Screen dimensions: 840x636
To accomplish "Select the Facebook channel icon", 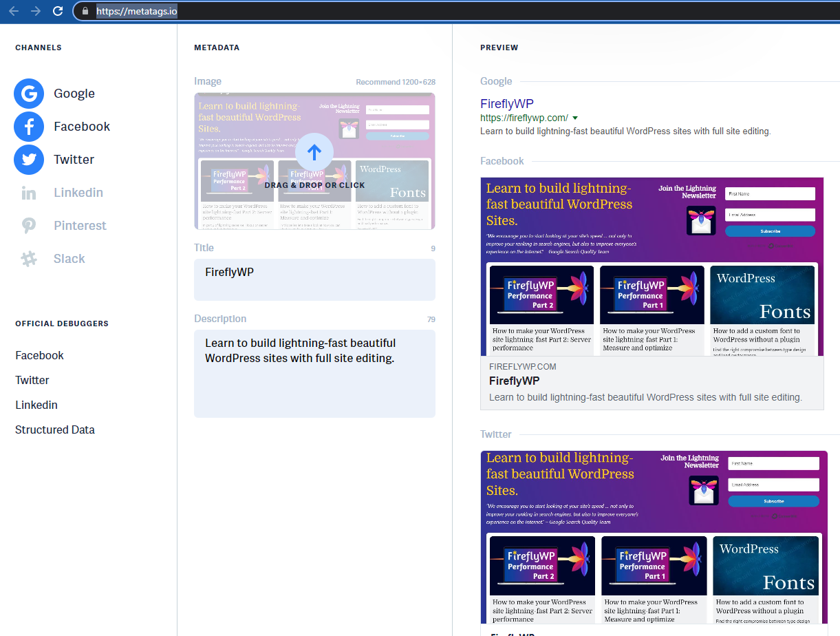I will tap(28, 126).
